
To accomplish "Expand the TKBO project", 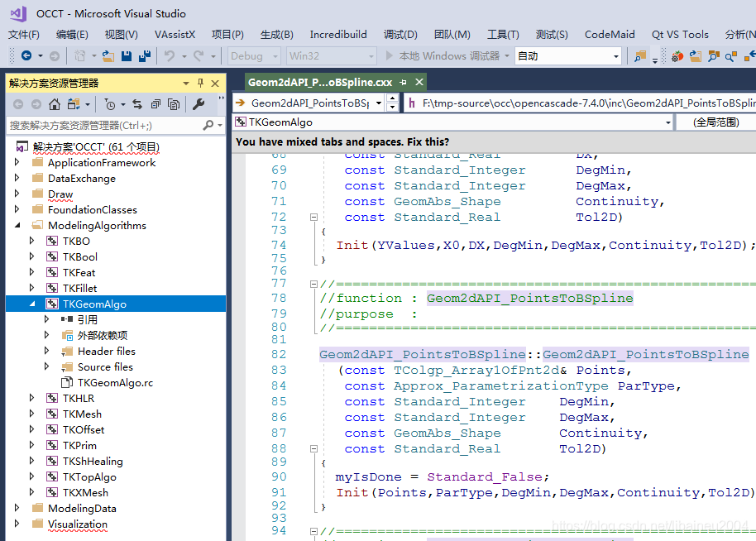I will click(x=31, y=241).
